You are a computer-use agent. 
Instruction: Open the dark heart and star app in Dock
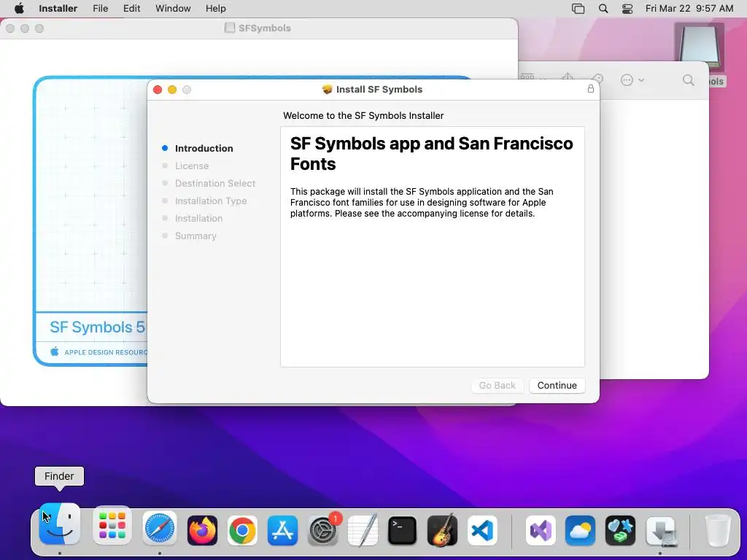[620, 530]
